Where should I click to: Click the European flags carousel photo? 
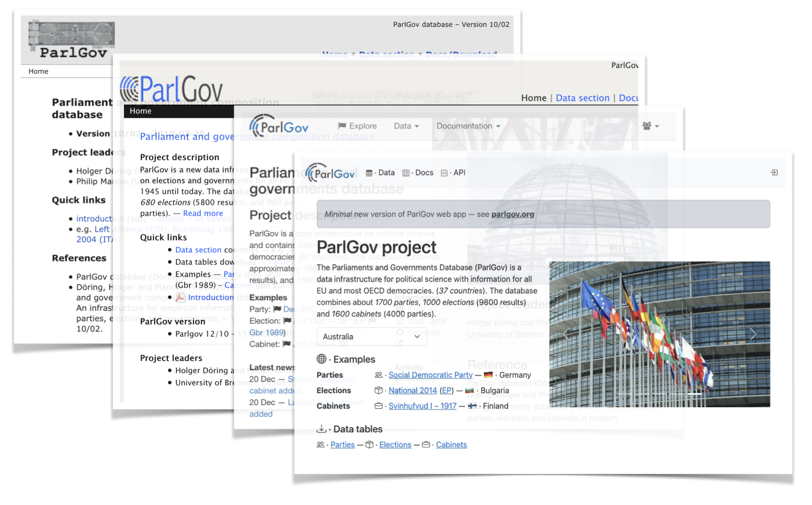click(x=660, y=334)
